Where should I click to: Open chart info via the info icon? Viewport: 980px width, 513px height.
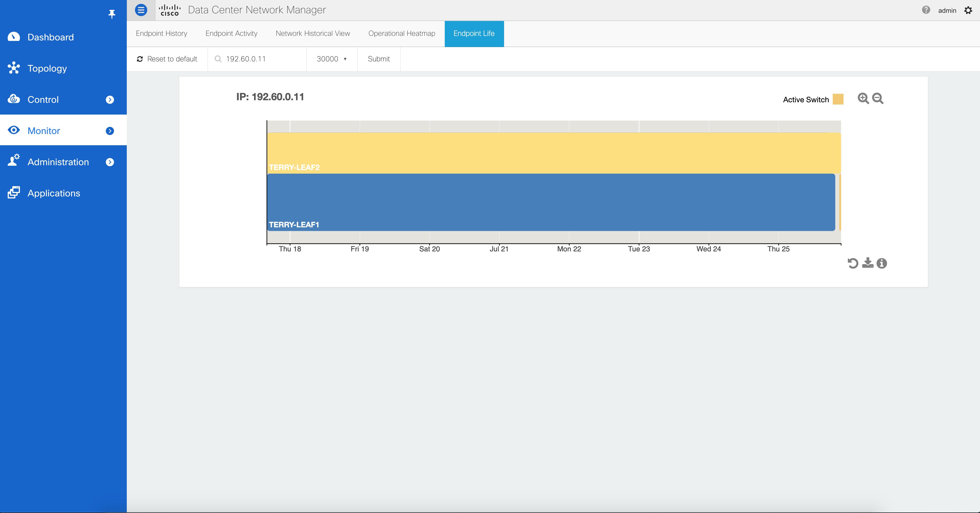tap(882, 263)
